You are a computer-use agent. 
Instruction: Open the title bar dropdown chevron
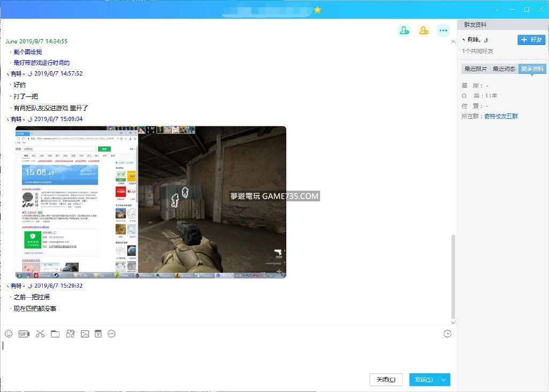point(497,10)
